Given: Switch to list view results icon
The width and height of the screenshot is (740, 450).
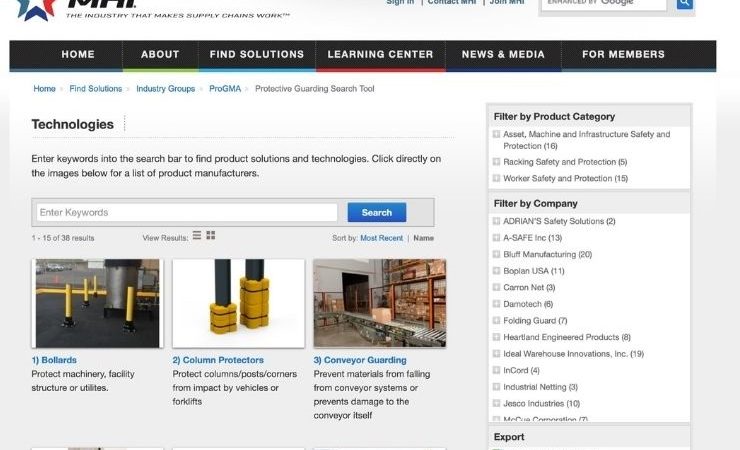Looking at the screenshot, I should [x=197, y=235].
